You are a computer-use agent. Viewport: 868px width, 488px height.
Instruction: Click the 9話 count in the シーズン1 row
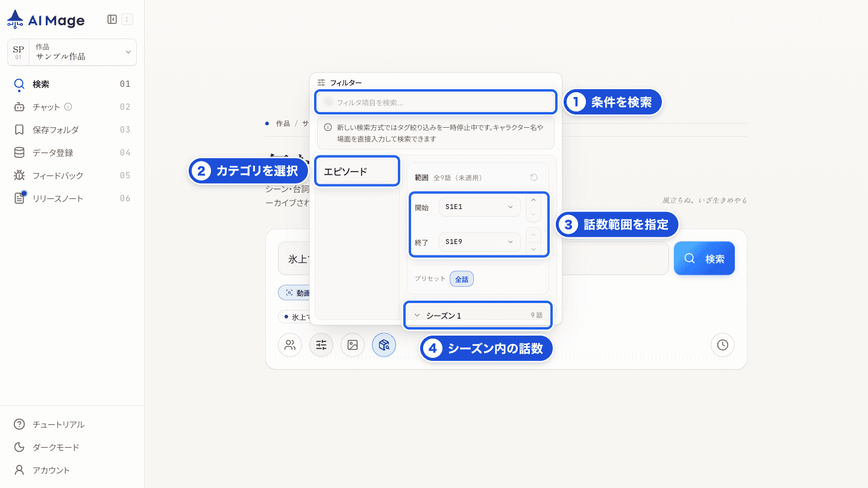[x=536, y=315]
